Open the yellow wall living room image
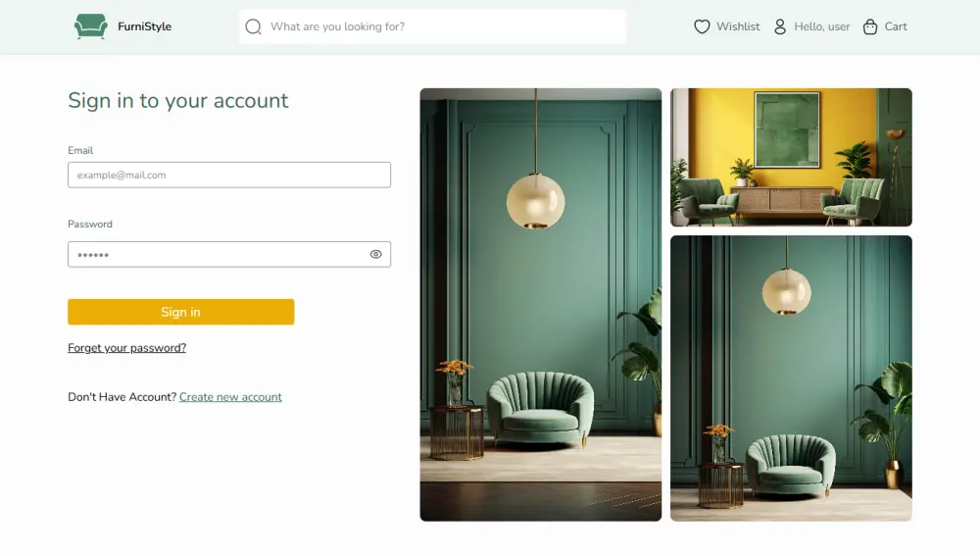This screenshot has height=556, width=980. coord(791,157)
